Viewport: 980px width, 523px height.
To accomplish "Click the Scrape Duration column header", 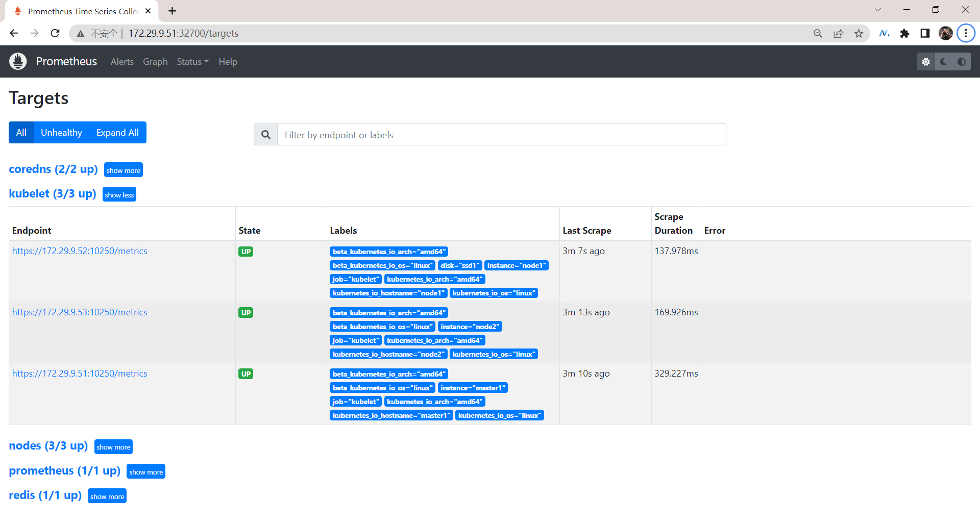I will (x=674, y=223).
